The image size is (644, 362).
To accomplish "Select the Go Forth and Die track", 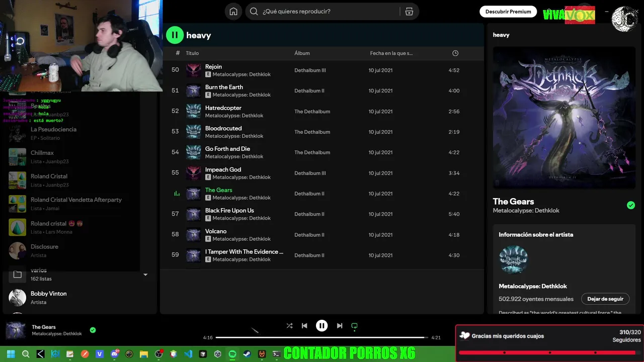I will click(227, 149).
